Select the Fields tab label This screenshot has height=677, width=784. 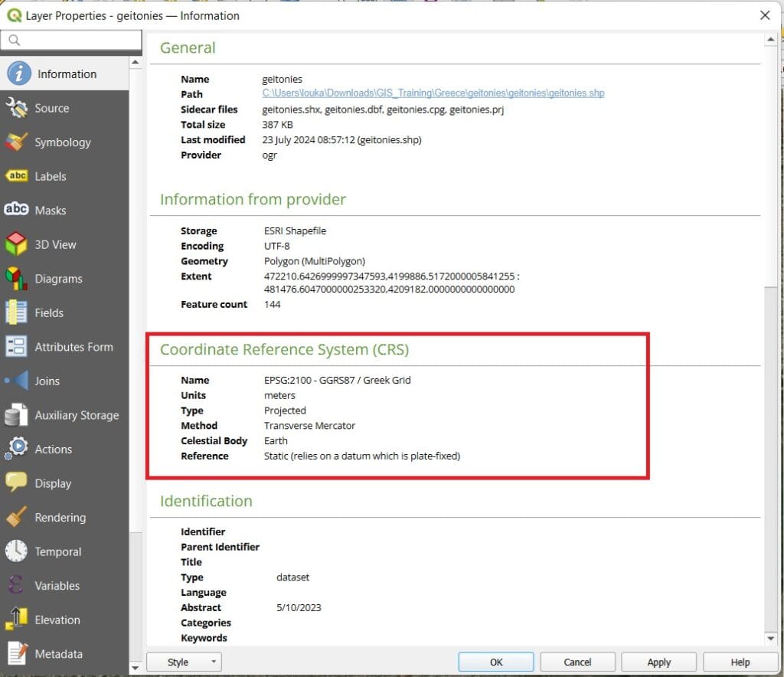point(49,313)
